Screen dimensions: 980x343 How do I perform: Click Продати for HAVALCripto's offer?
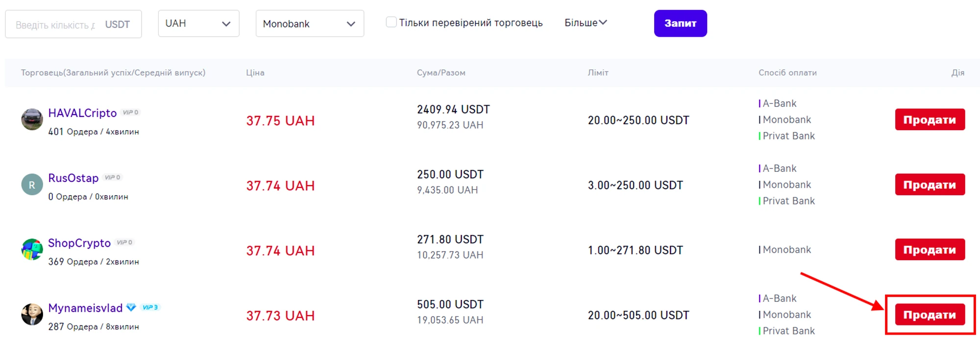click(x=930, y=120)
